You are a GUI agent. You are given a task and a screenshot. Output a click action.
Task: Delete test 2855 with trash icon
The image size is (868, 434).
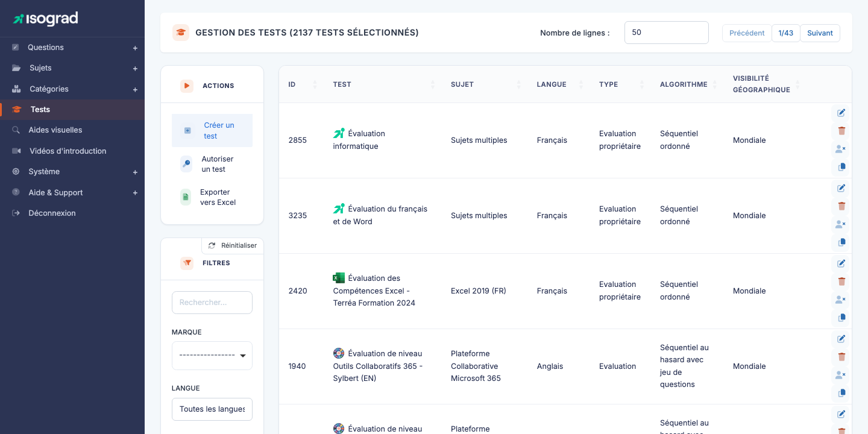[x=841, y=131]
